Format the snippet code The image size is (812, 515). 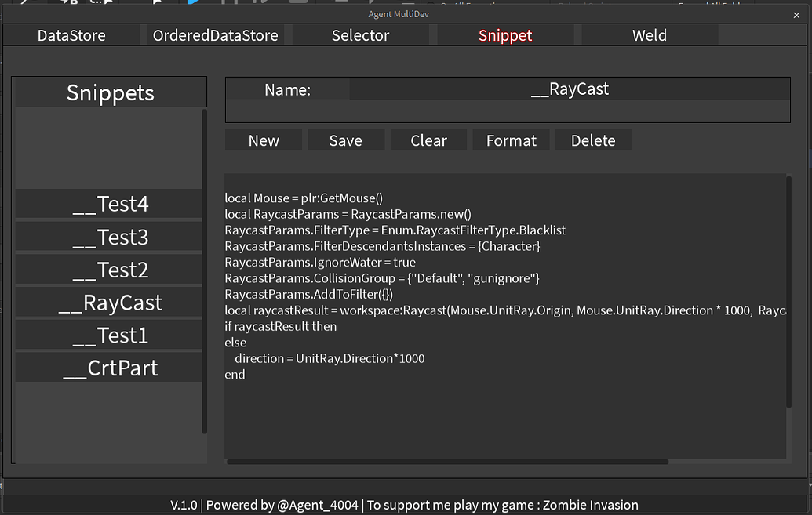(x=511, y=140)
